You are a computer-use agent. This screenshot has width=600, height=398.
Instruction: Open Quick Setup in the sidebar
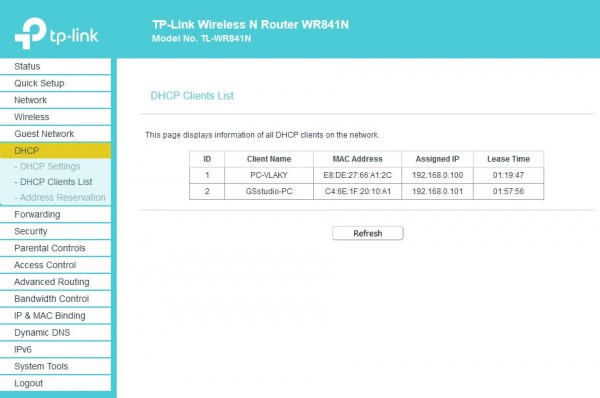coord(55,83)
